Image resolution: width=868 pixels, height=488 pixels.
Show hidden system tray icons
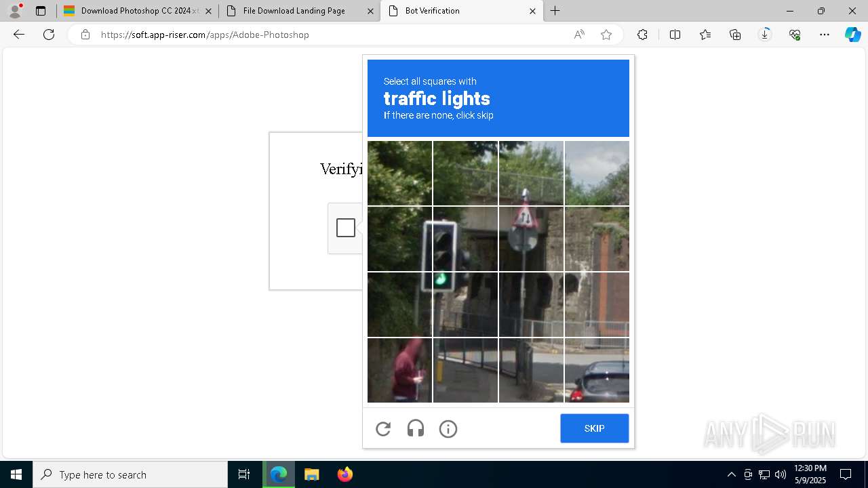click(x=731, y=474)
